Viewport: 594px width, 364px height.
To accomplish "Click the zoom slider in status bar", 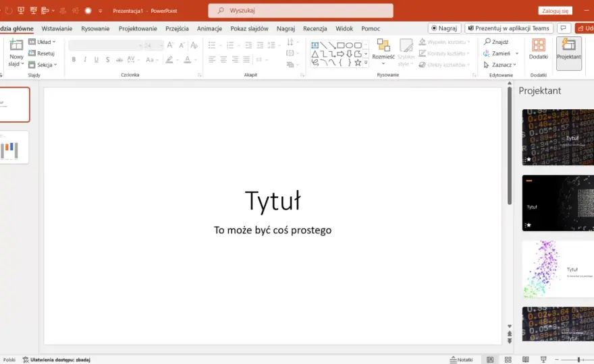I will point(578,359).
